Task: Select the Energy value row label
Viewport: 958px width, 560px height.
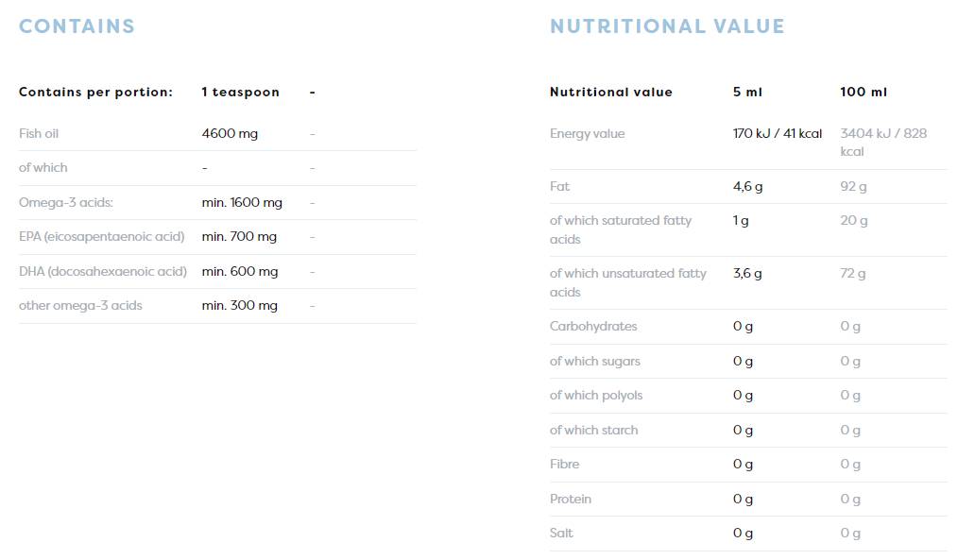Action: click(x=587, y=134)
